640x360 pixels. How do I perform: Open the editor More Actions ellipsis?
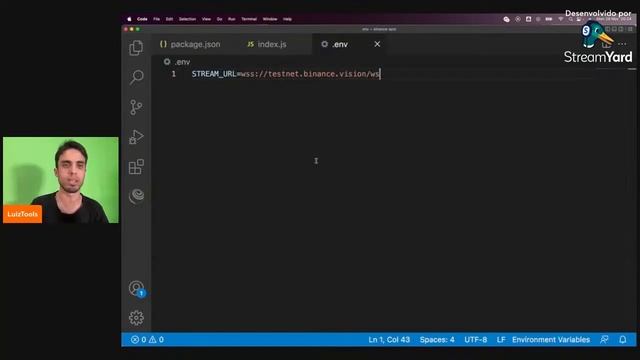click(622, 44)
